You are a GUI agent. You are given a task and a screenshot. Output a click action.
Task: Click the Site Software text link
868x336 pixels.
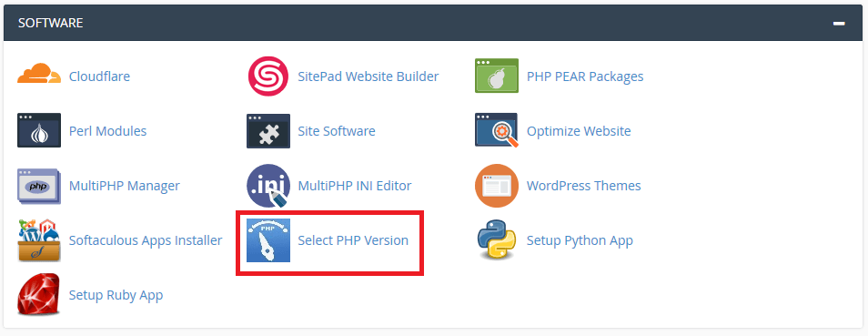pos(337,131)
